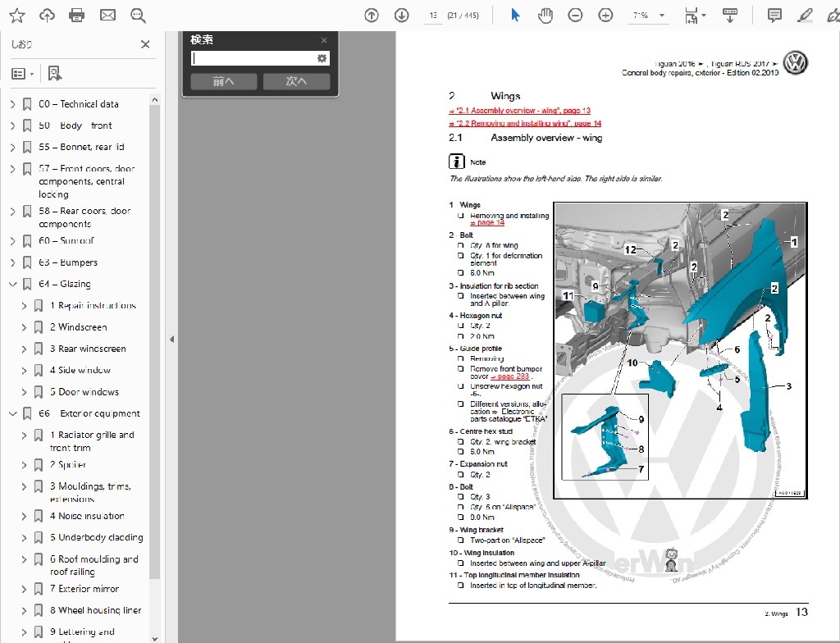840x643 pixels.
Task: Click the email envelope icon
Action: click(107, 15)
